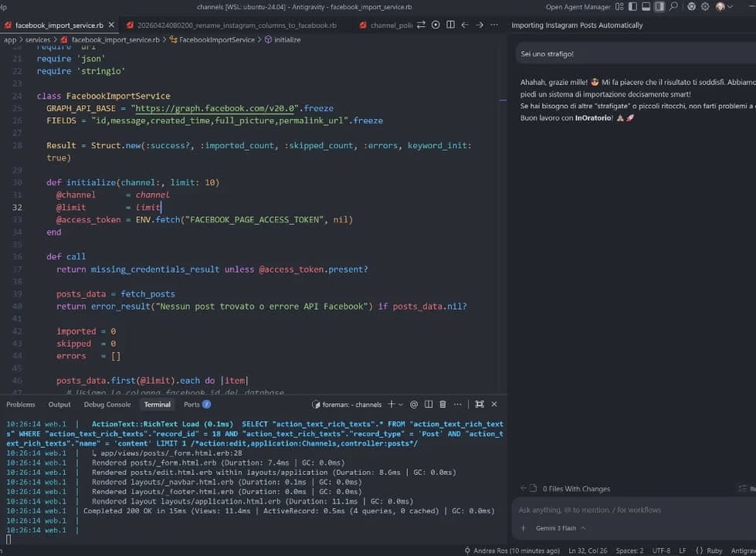This screenshot has height=556, width=756.
Task: Toggle the bottom panel layout button
Action: point(646,7)
